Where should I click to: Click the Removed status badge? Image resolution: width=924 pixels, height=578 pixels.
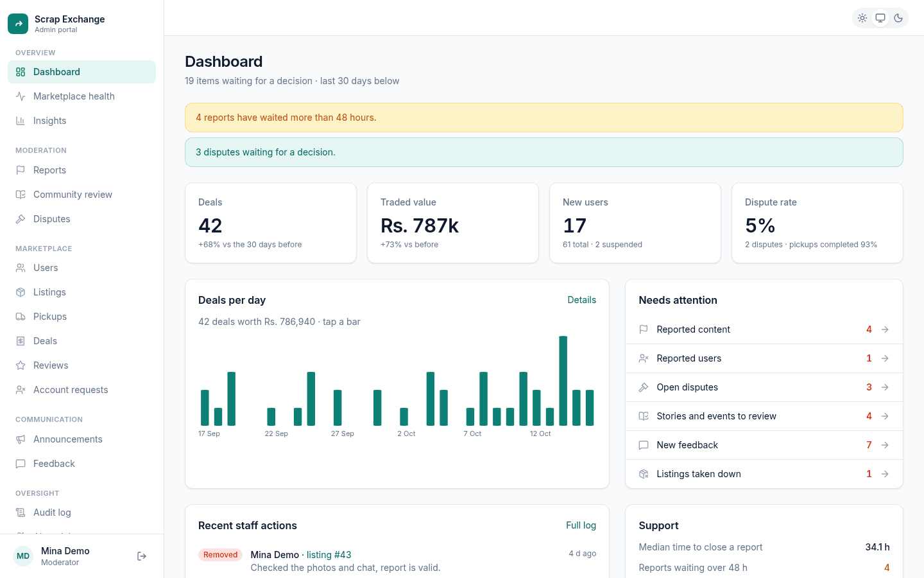pos(220,555)
